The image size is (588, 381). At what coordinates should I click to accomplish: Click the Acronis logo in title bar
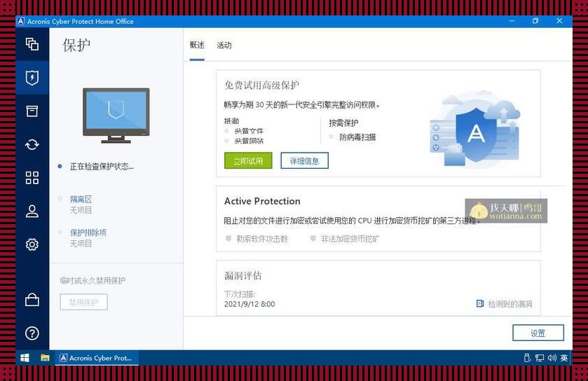coord(20,21)
